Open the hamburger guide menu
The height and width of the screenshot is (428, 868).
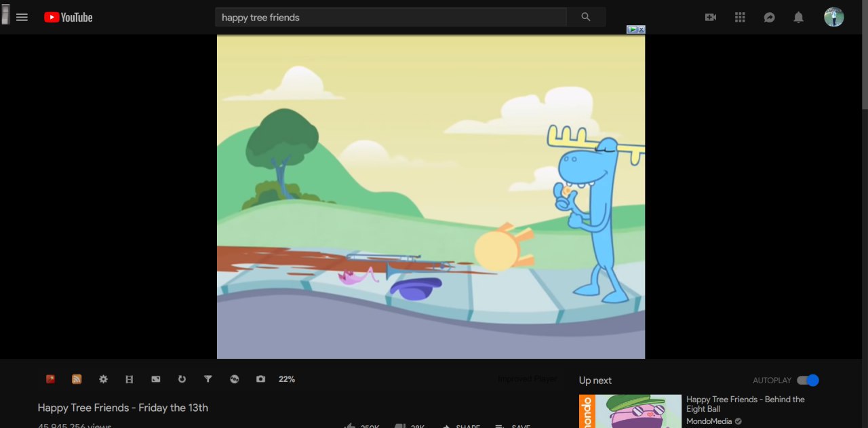point(22,17)
